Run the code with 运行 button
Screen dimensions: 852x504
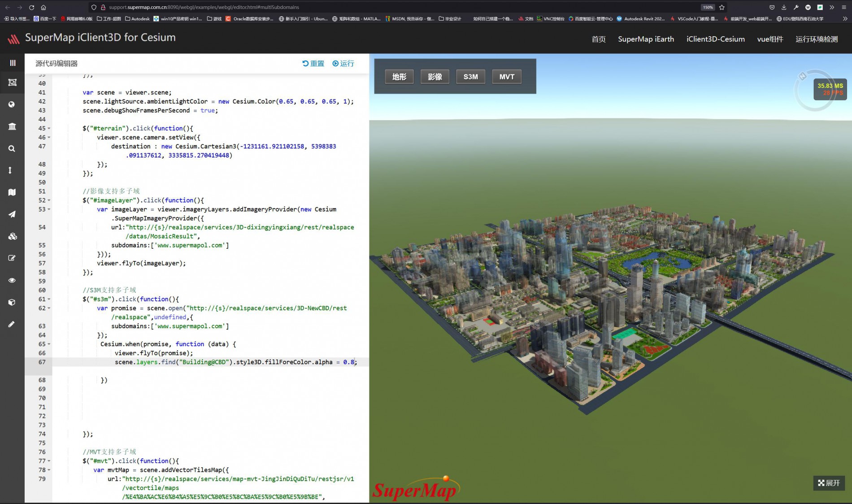[x=343, y=63]
